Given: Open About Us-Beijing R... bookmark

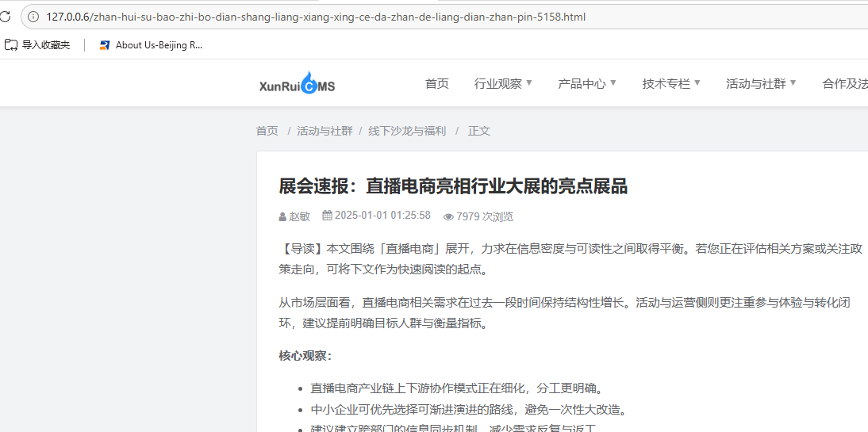Looking at the screenshot, I should pyautogui.click(x=151, y=45).
